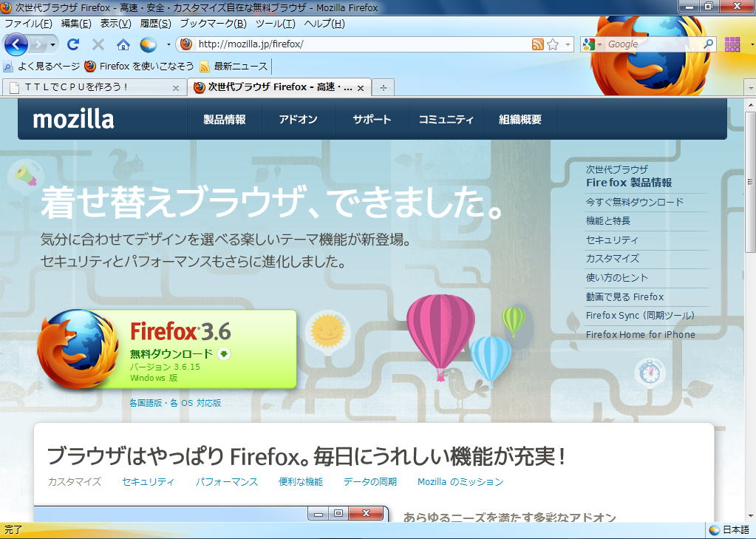Click the greyed Forward arrow button

[38, 45]
